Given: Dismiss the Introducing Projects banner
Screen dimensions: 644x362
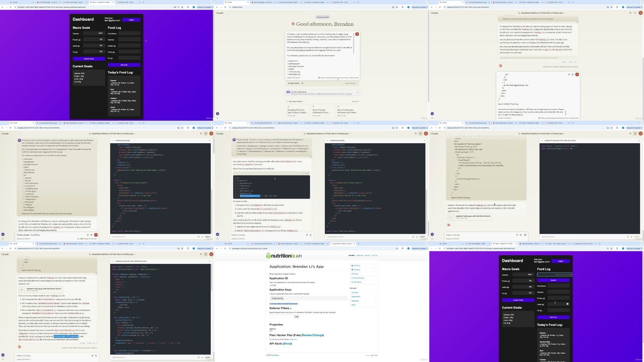Looking at the screenshot, I should coord(357,92).
